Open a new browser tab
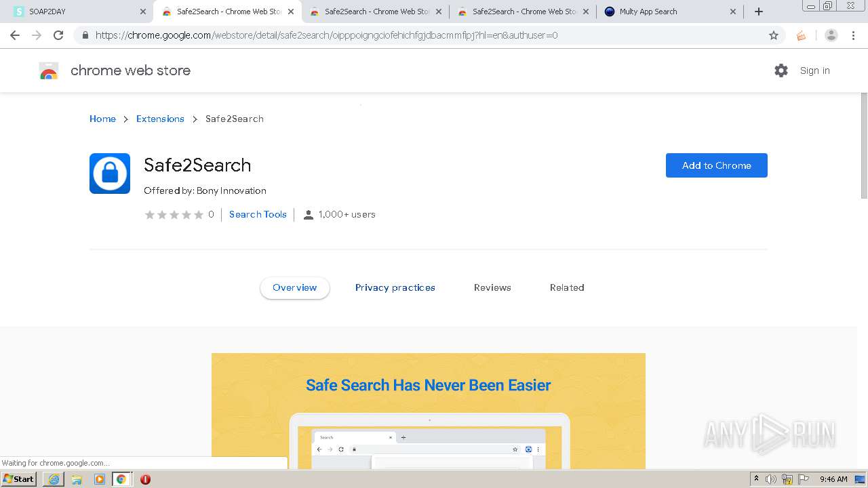 [x=759, y=12]
